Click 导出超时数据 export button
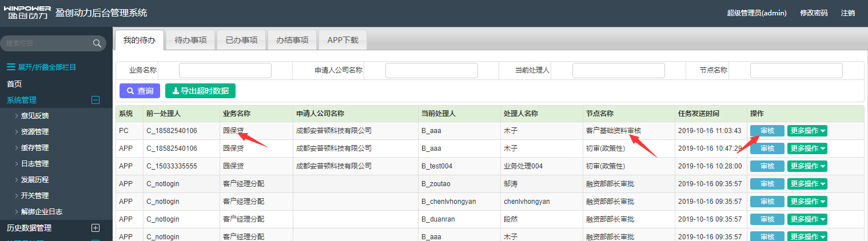Viewport: 868px width, 241px height. (x=200, y=91)
